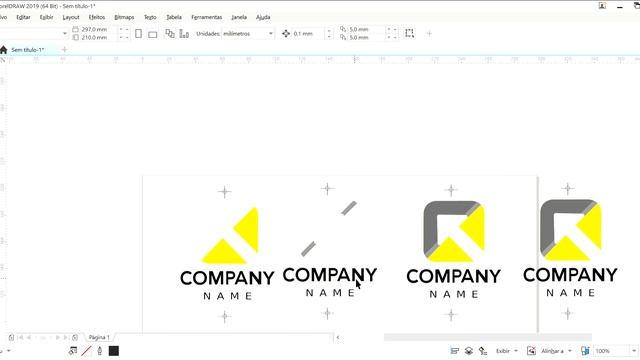
Task: Open the user account sign-in icon
Action: coord(602,6)
